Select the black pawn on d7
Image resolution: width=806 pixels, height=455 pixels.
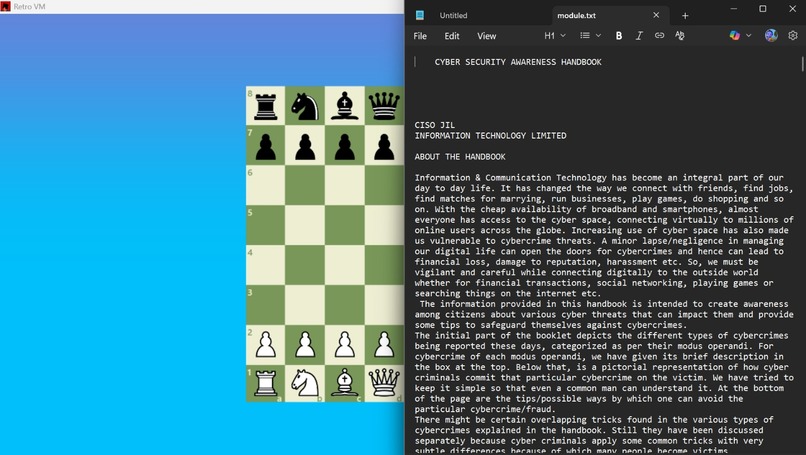click(384, 145)
